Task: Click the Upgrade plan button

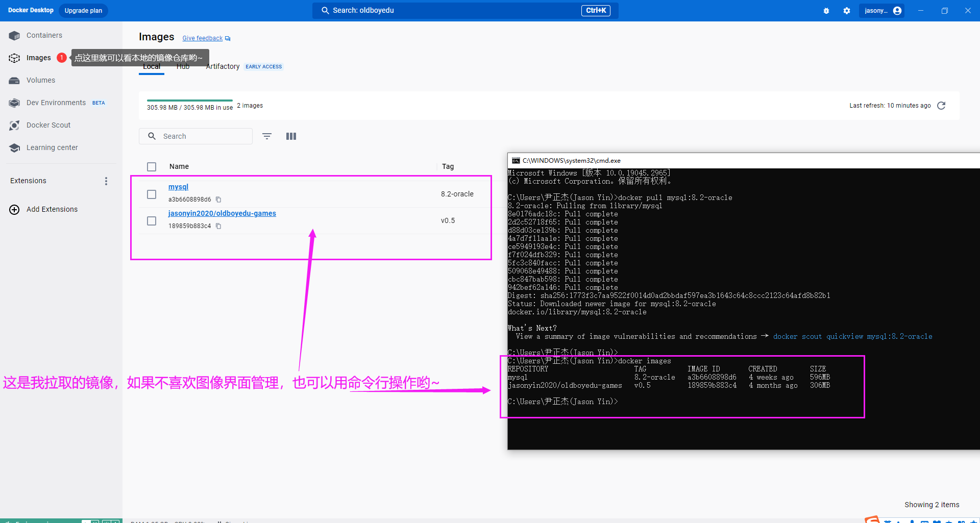Action: (83, 11)
